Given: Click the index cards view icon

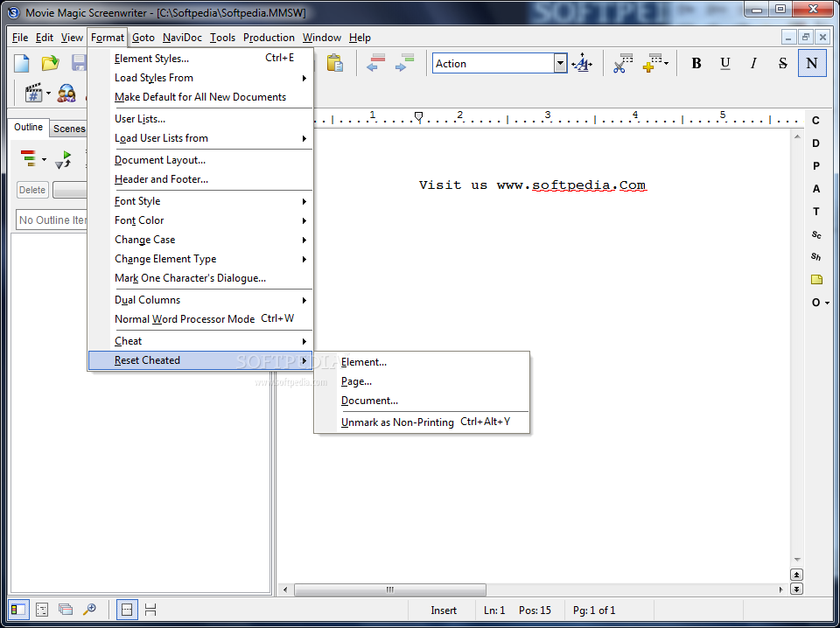Looking at the screenshot, I should [66, 610].
